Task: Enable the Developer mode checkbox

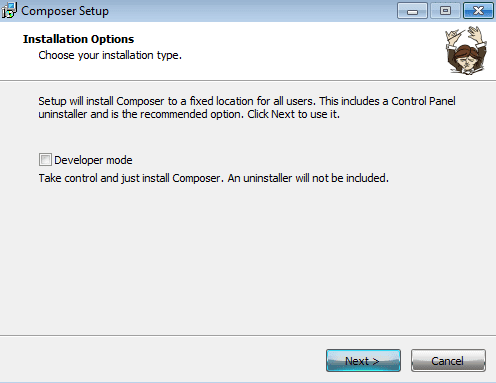Action: click(45, 160)
